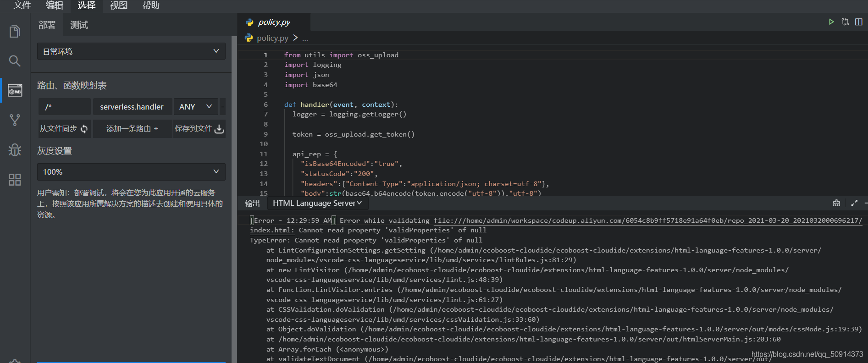Switch to the 测试 tab
This screenshot has height=363, width=868.
pyautogui.click(x=79, y=25)
